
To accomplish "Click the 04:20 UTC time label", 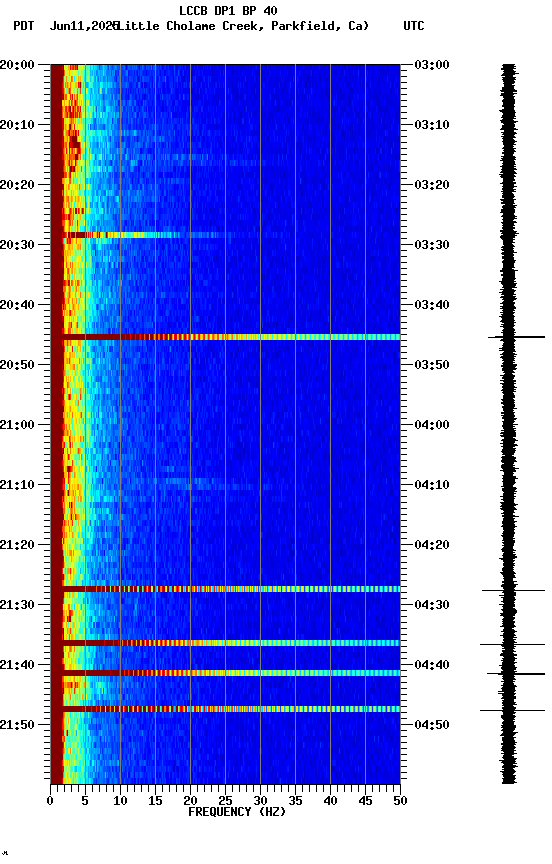I will [x=432, y=545].
